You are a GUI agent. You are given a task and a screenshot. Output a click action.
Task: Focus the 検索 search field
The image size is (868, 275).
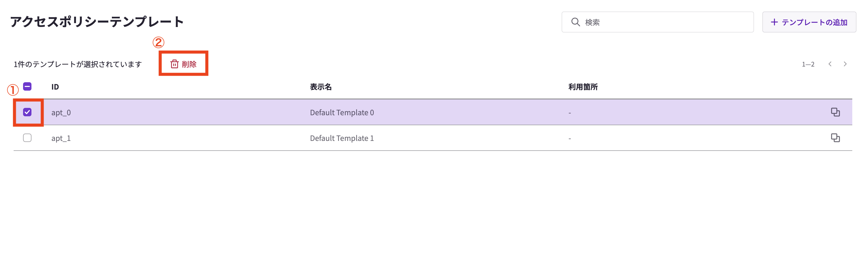click(x=657, y=22)
